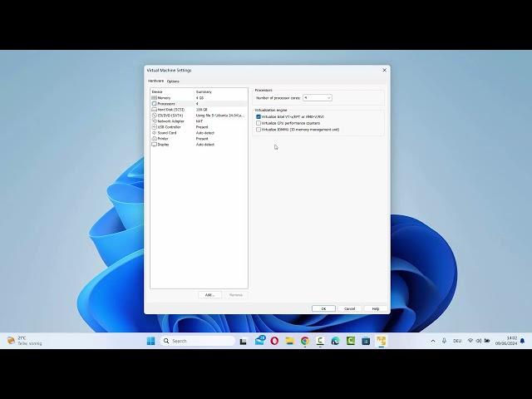Screen dimensions: 532x399
Task: Disable Virtualize Intel VT-x/EPT or AMD-V/RVI
Action: (259, 116)
